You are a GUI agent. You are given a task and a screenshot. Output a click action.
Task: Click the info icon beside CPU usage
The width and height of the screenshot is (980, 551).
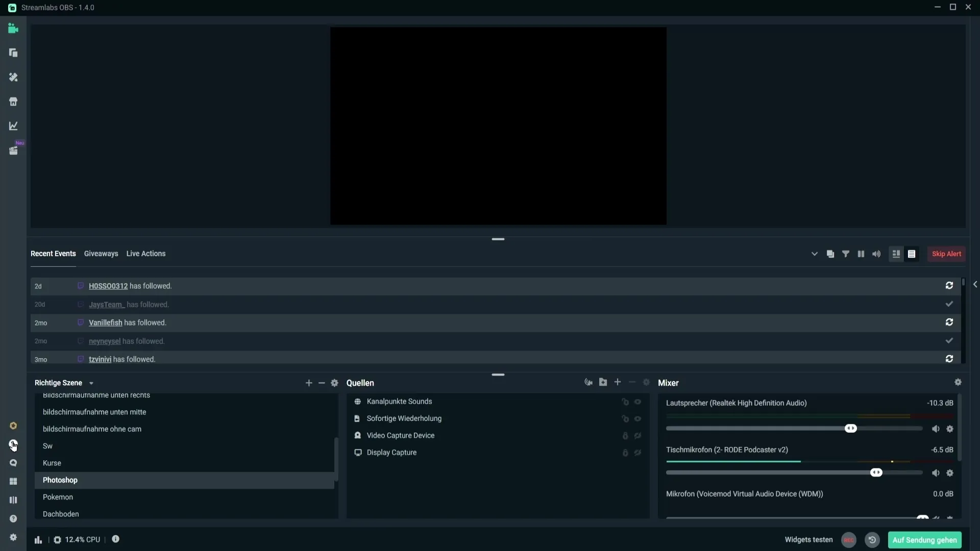[x=116, y=539]
